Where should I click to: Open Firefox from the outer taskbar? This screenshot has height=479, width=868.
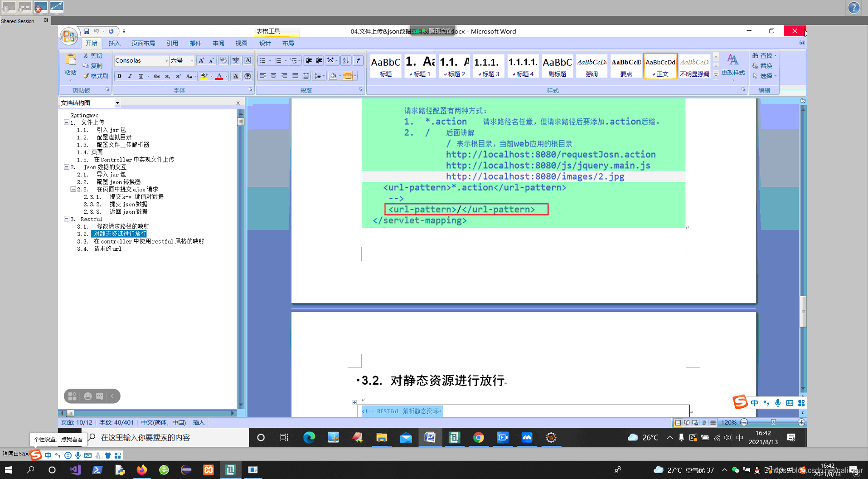pyautogui.click(x=142, y=470)
